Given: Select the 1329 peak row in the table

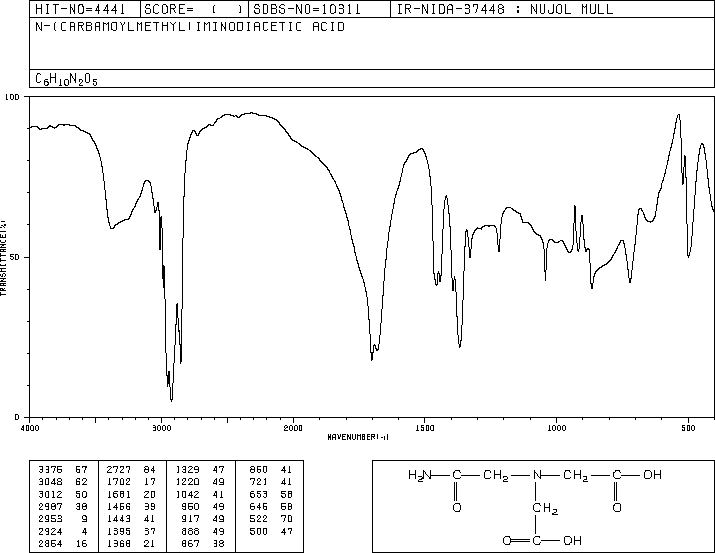Looking at the screenshot, I should pyautogui.click(x=200, y=470).
